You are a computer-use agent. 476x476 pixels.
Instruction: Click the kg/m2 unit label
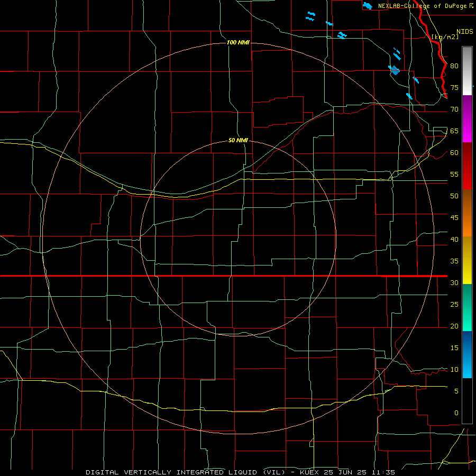coord(445,37)
